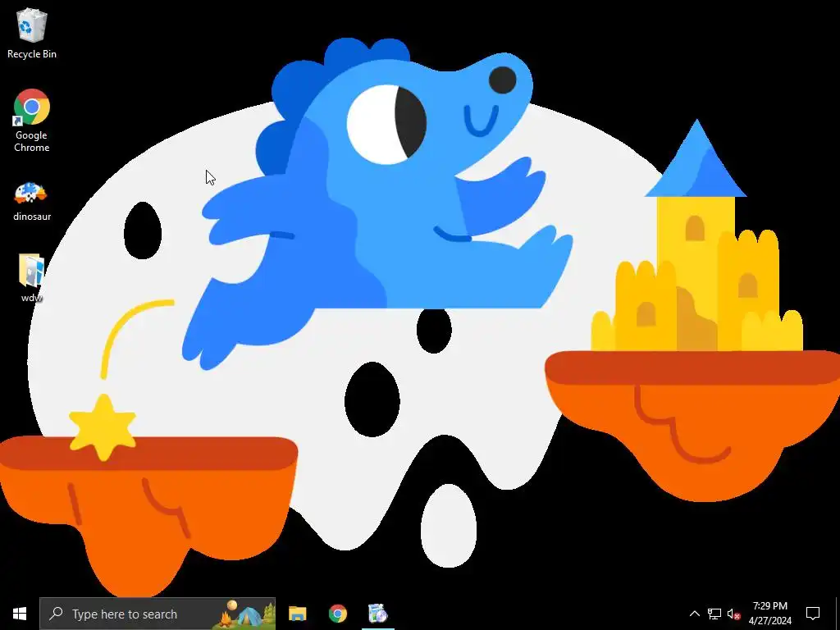Click the Show desktop strip

point(838,614)
